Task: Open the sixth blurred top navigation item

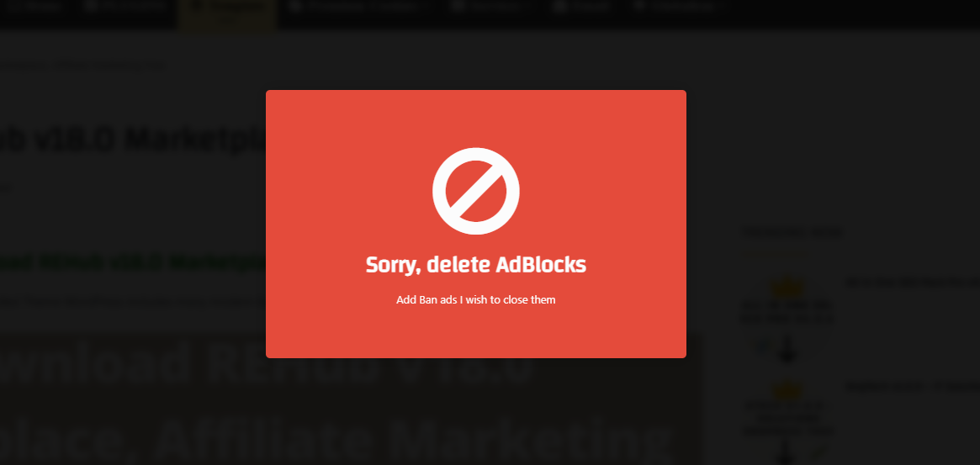Action: click(x=582, y=8)
